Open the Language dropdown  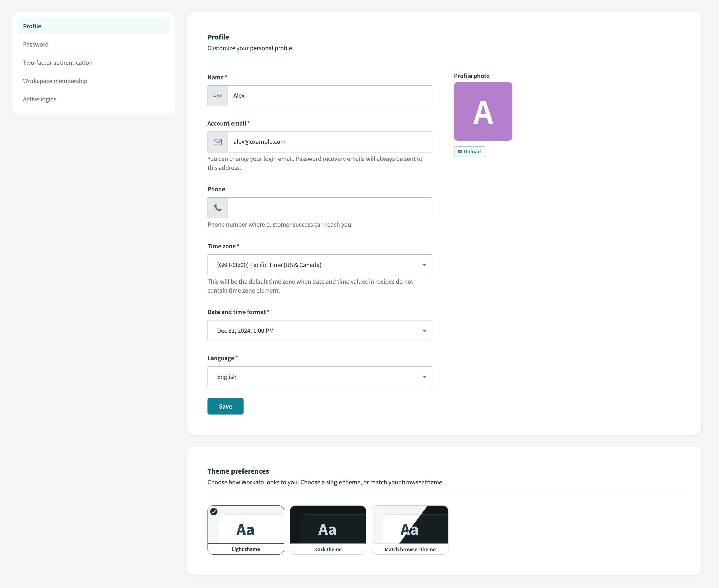[319, 376]
